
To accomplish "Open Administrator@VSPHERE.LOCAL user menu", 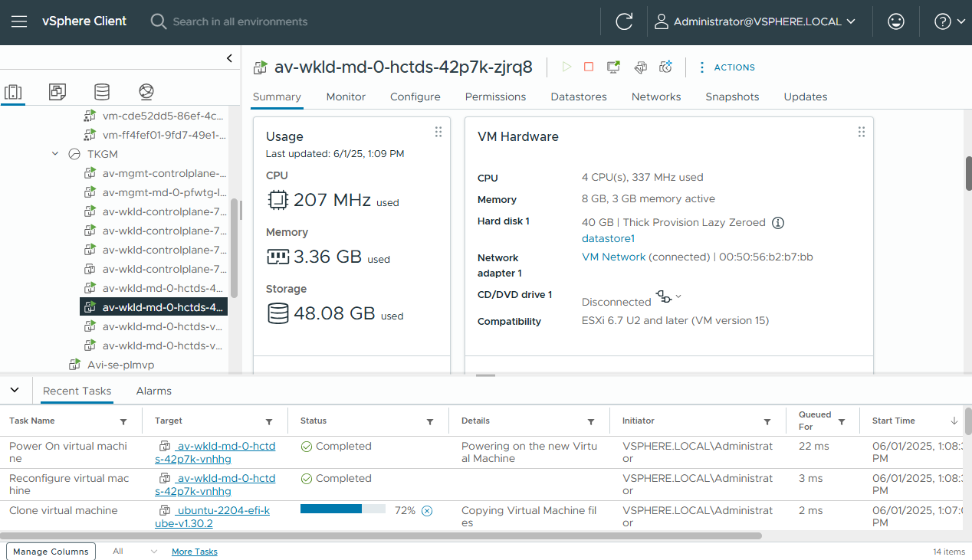I will [x=755, y=22].
